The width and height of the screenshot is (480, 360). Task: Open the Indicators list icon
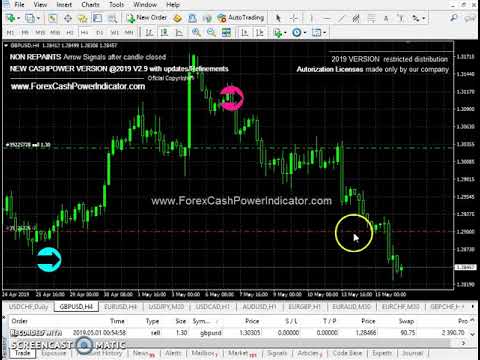(x=277, y=32)
